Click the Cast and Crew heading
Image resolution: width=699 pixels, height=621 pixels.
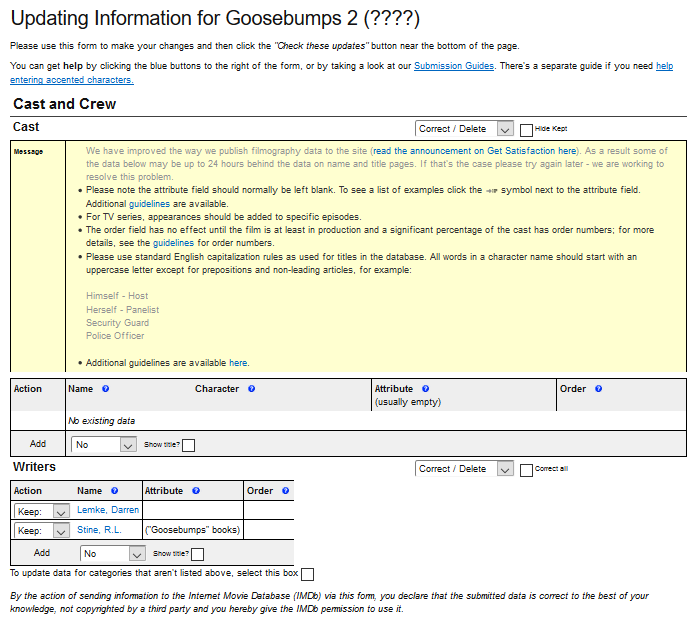click(65, 104)
